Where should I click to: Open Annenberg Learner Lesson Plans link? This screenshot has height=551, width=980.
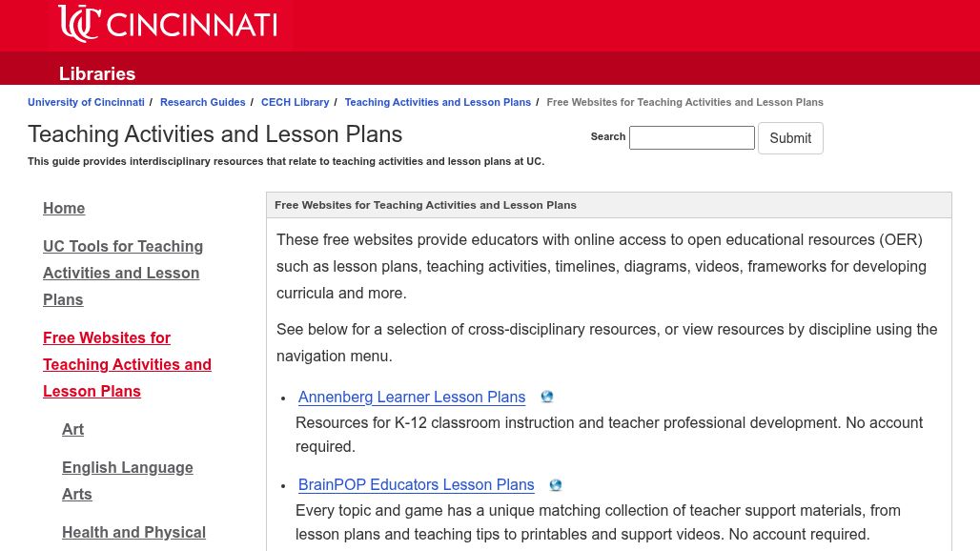click(x=411, y=397)
